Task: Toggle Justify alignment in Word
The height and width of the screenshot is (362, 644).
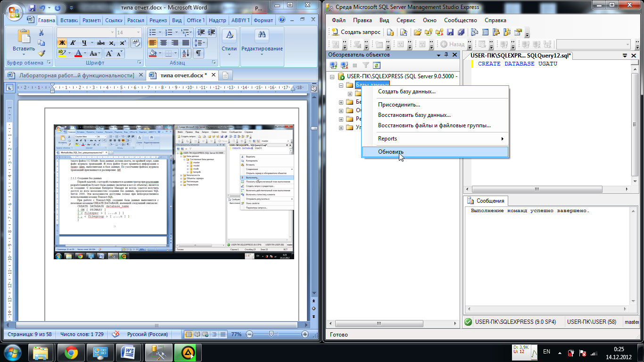Action: [185, 43]
